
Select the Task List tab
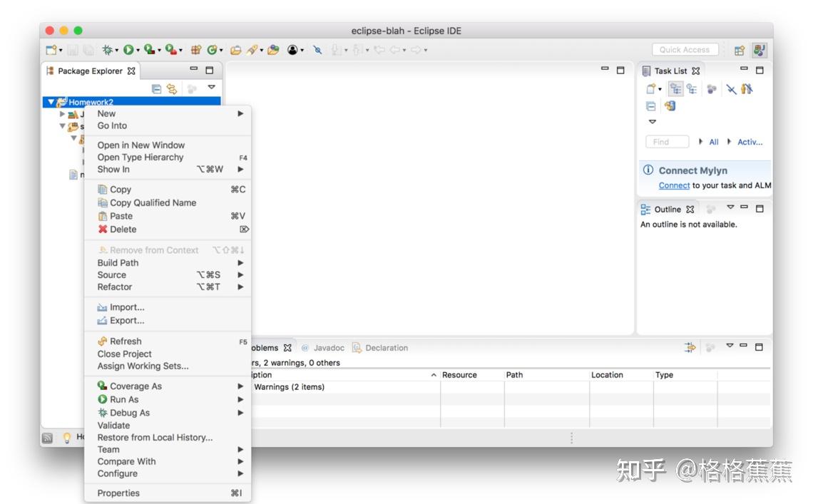(x=671, y=71)
